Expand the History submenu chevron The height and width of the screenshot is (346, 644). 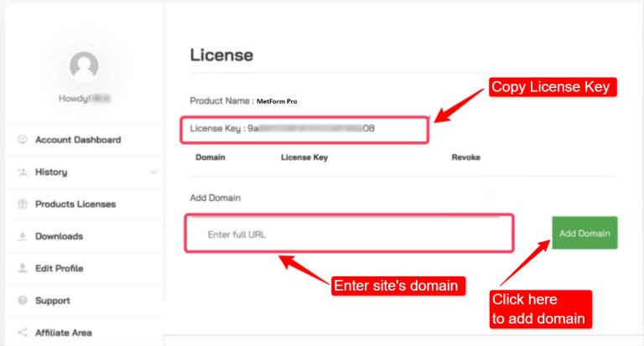click(153, 173)
